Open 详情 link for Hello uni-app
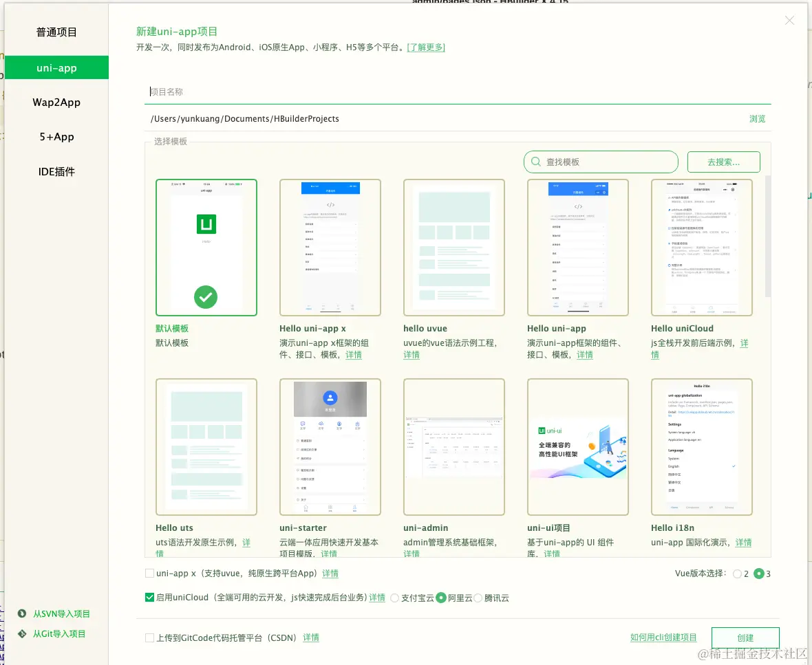This screenshot has width=812, height=665. pyautogui.click(x=585, y=355)
